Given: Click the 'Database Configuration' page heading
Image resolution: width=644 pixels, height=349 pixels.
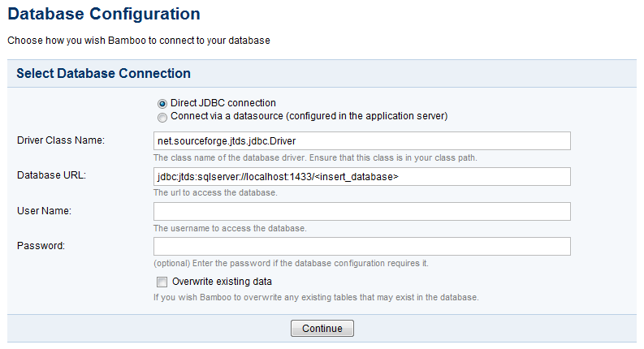Looking at the screenshot, I should pos(104,14).
